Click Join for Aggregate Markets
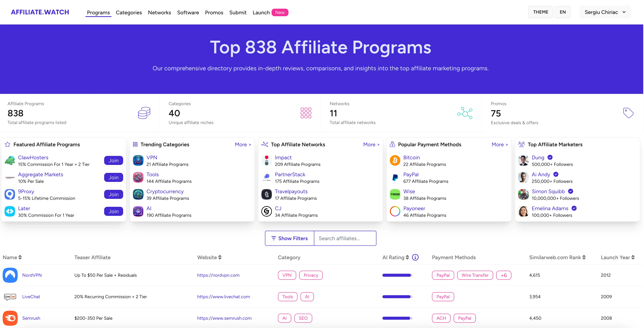 click(114, 178)
